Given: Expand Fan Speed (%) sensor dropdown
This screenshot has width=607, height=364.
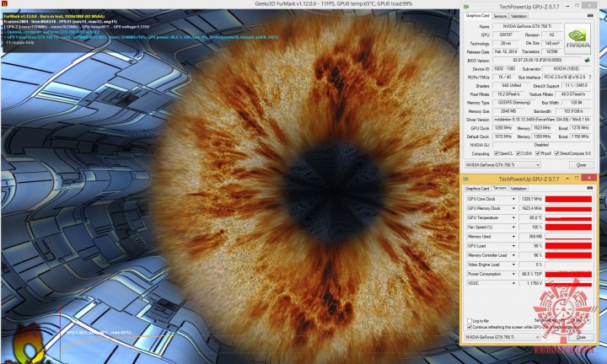Looking at the screenshot, I should pos(513,227).
